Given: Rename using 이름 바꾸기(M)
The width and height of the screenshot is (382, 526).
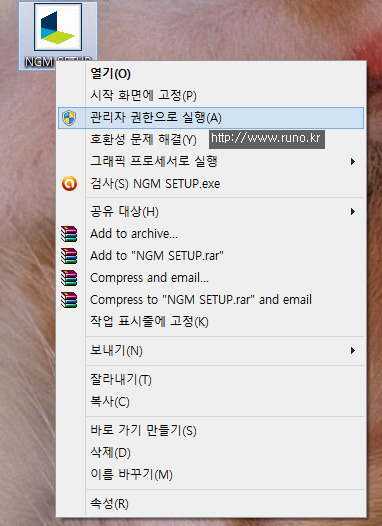Looking at the screenshot, I should coord(211,475).
